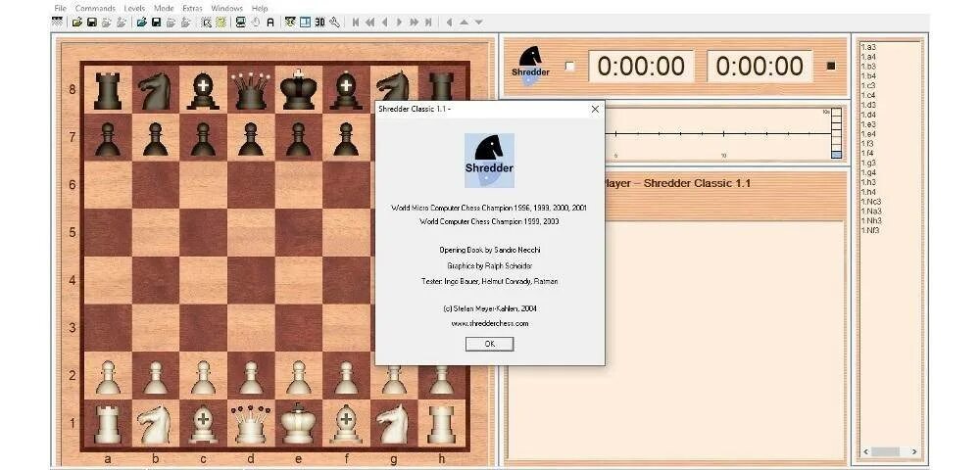
Task: Click the double-left rewind moves arrow
Action: click(370, 23)
